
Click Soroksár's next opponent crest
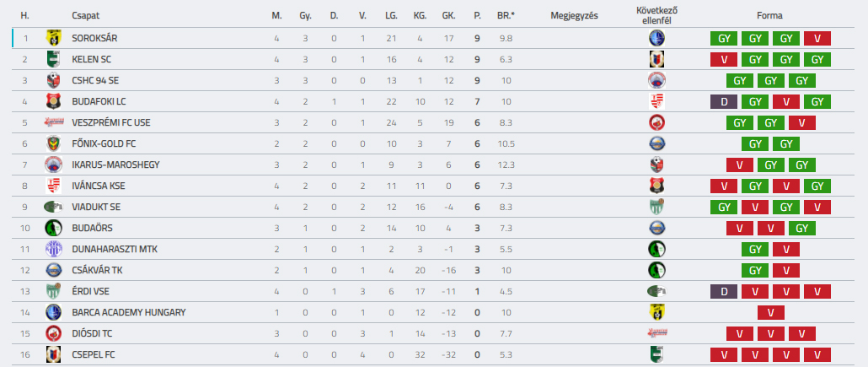pyautogui.click(x=657, y=38)
